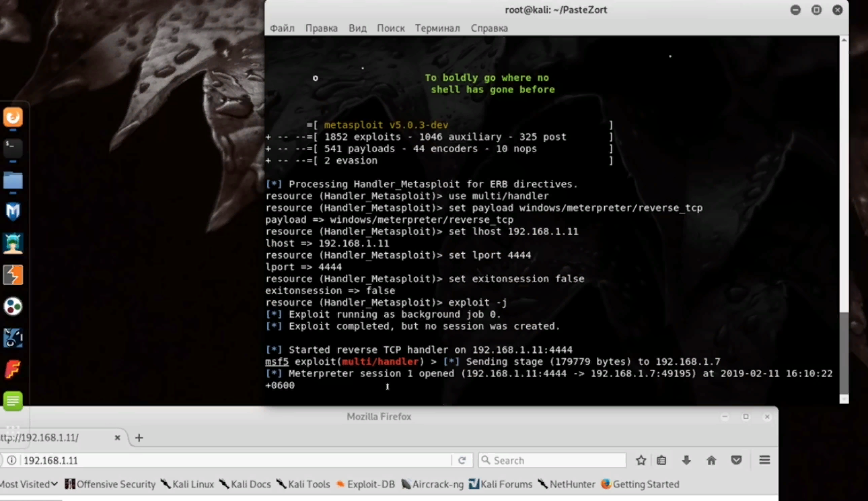Launch Metasploit Framework from the dock
Image resolution: width=868 pixels, height=501 pixels.
13,211
